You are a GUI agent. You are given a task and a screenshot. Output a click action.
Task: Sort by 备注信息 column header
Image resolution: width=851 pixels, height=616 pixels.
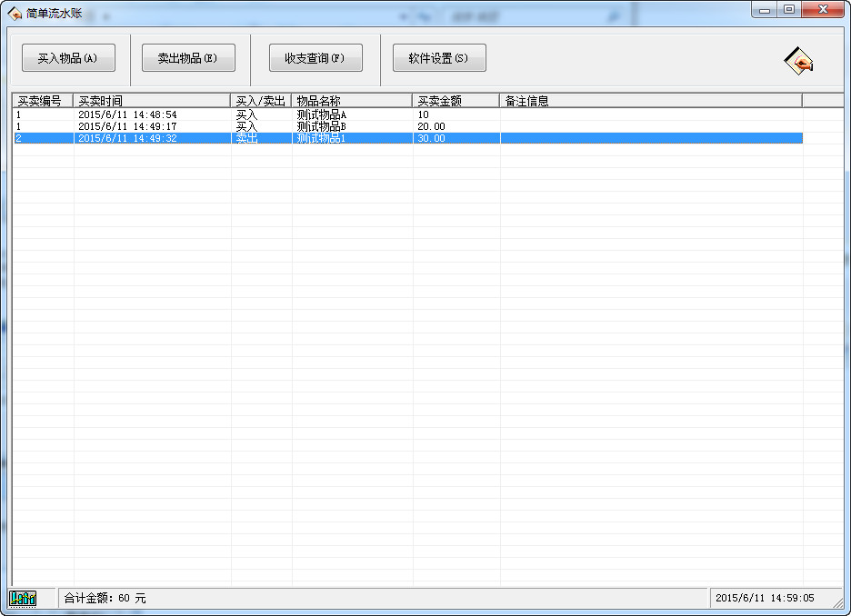651,101
